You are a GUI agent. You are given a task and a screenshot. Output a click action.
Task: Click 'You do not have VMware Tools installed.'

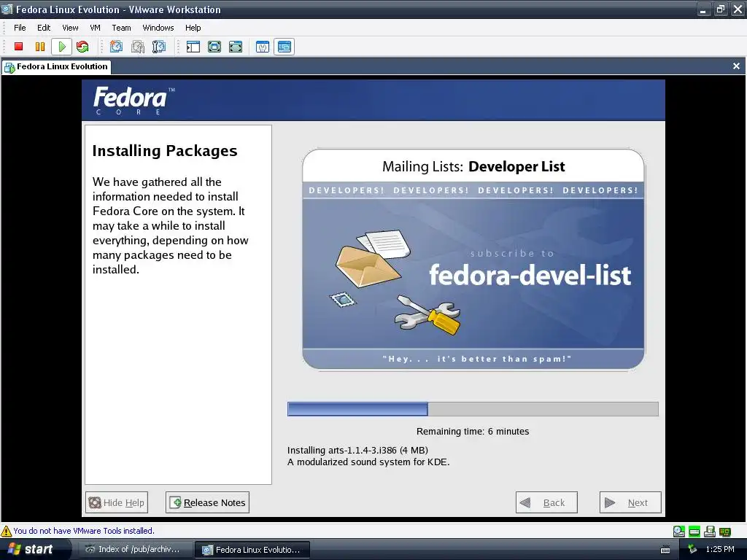[x=84, y=531]
